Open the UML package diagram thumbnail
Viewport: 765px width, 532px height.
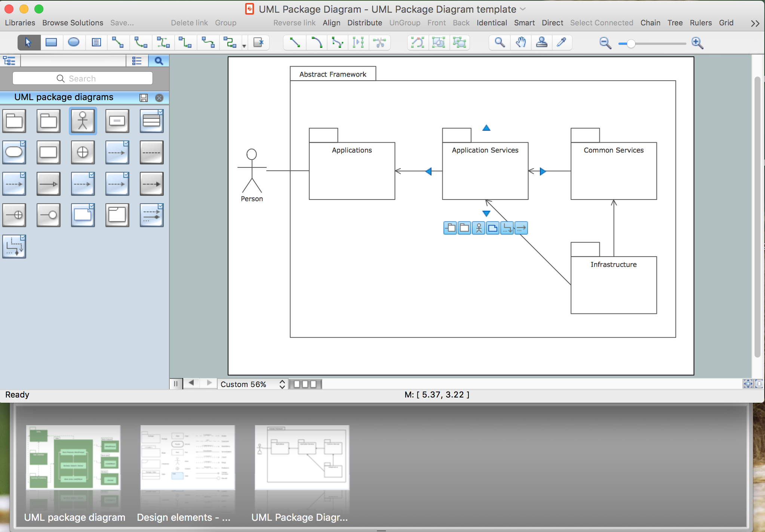pyautogui.click(x=73, y=457)
